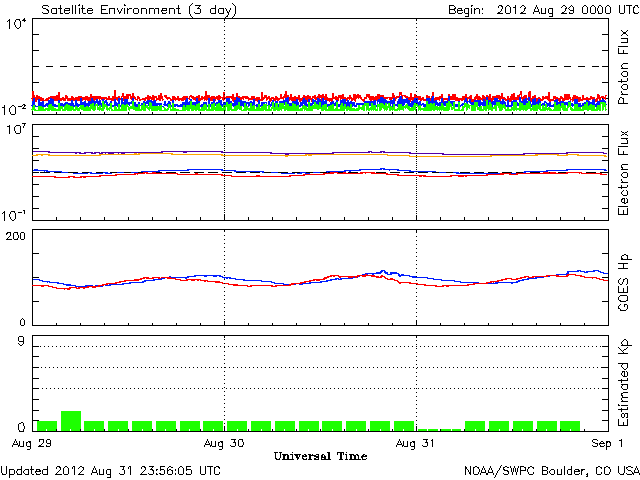Click the tallest green Kp bar on Aug 29
The width and height of the screenshot is (640, 480).
coord(71,421)
